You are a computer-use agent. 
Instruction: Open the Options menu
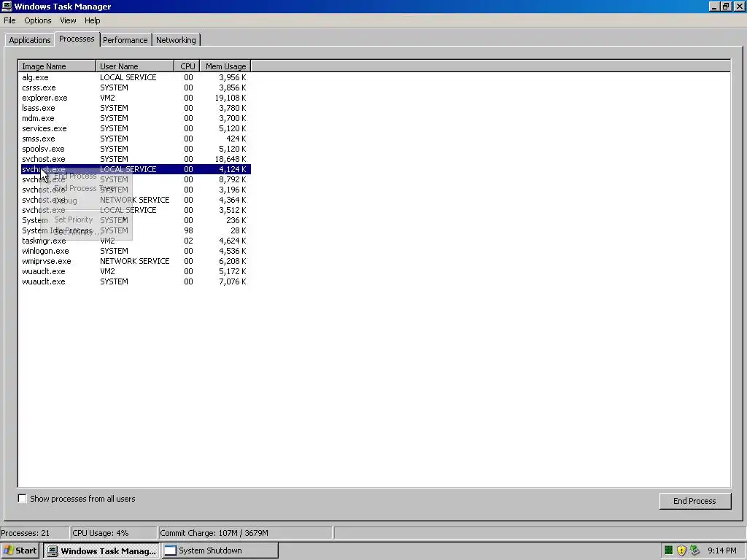(x=38, y=20)
